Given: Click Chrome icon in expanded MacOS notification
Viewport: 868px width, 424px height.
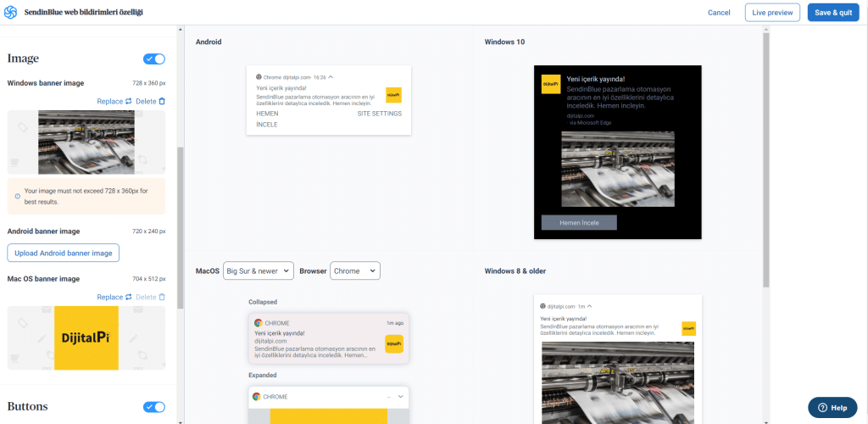Looking at the screenshot, I should tap(256, 396).
